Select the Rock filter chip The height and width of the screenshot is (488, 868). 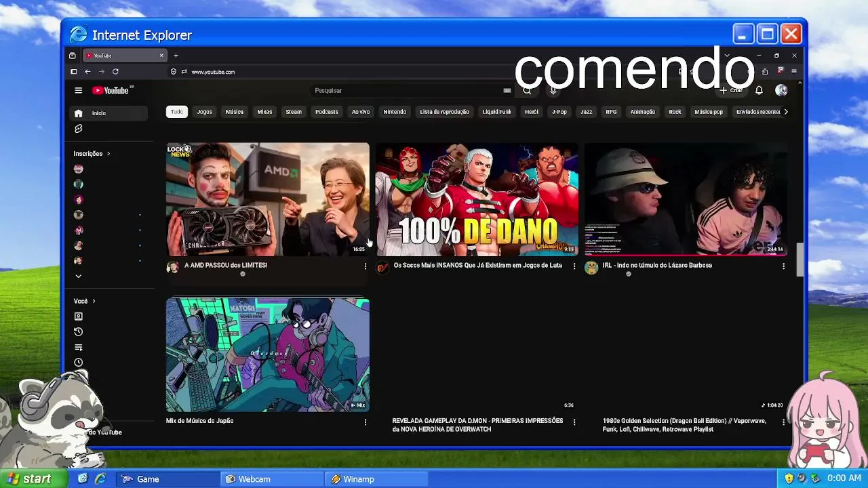pos(675,112)
